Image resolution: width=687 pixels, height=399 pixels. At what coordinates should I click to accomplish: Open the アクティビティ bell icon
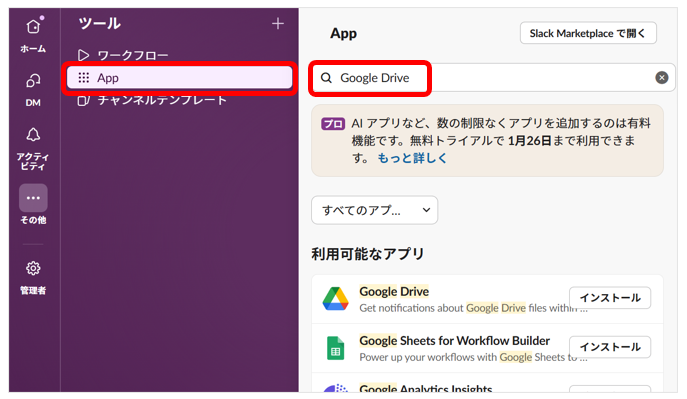(x=33, y=134)
